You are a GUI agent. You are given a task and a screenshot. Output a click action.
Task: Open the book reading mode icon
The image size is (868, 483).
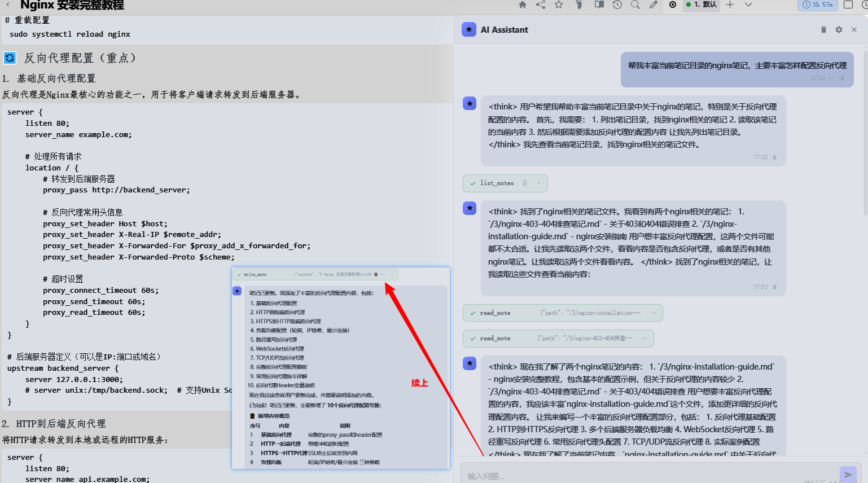[x=599, y=5]
